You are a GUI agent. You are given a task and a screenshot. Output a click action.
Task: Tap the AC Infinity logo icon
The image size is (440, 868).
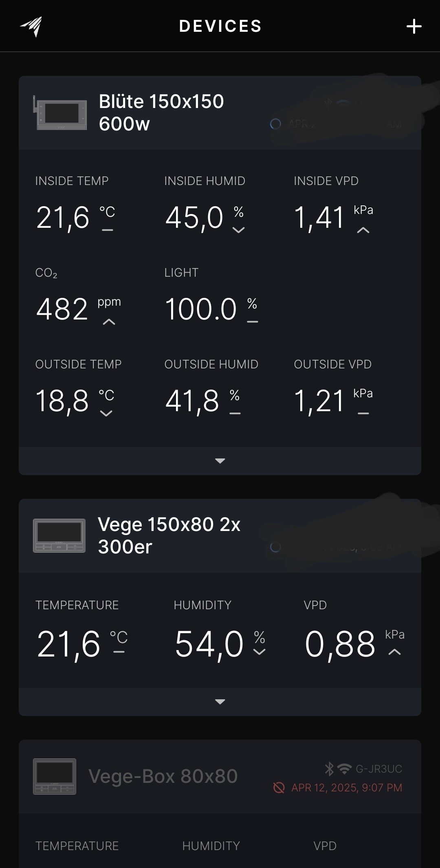(32, 26)
